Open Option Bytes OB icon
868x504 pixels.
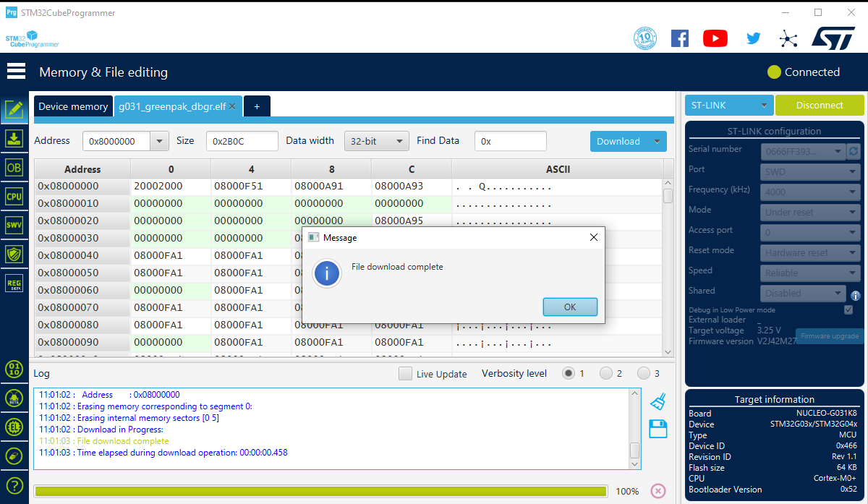(14, 167)
